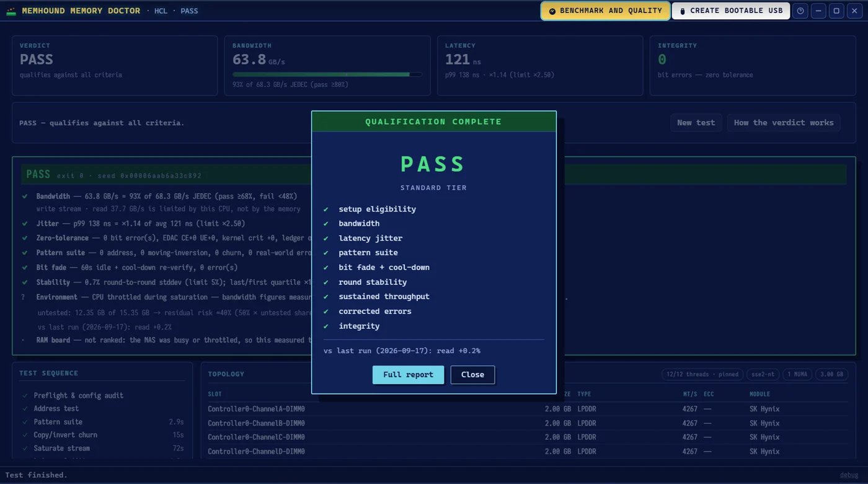Viewport: 868px width, 484px height.
Task: Select the Pattern suite test step
Action: click(x=103, y=422)
